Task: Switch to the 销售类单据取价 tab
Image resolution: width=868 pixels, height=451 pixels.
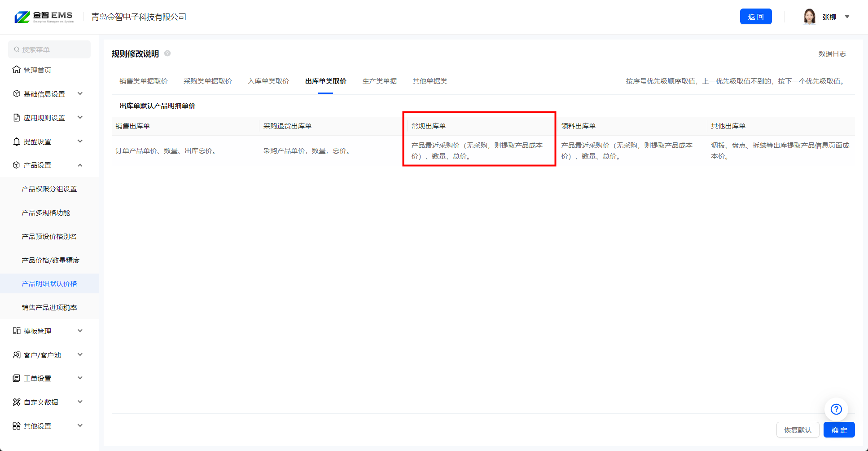Action: pos(144,81)
